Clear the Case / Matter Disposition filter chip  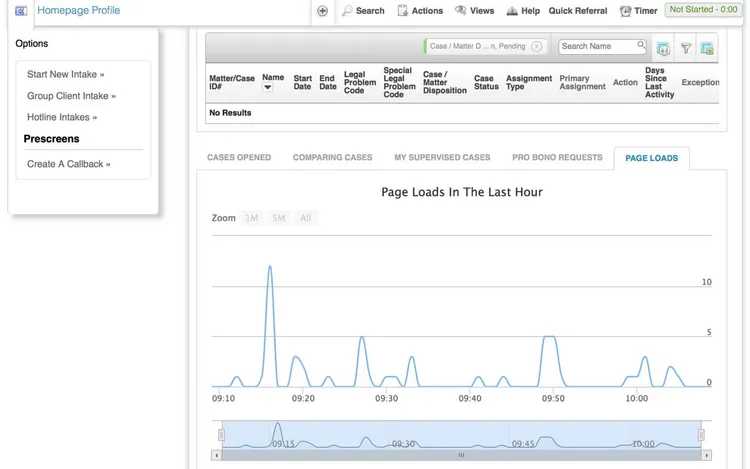pyautogui.click(x=537, y=47)
